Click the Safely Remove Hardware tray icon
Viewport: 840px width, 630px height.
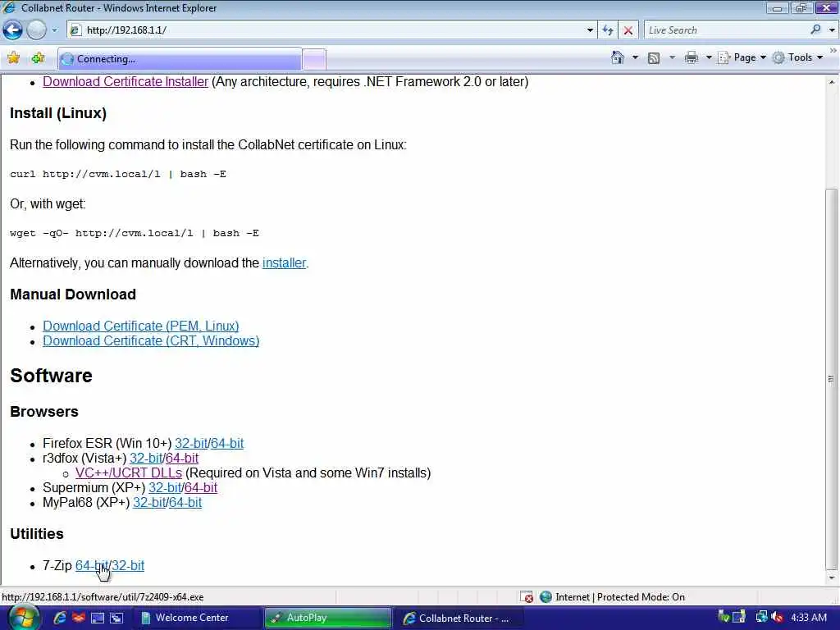coord(724,617)
